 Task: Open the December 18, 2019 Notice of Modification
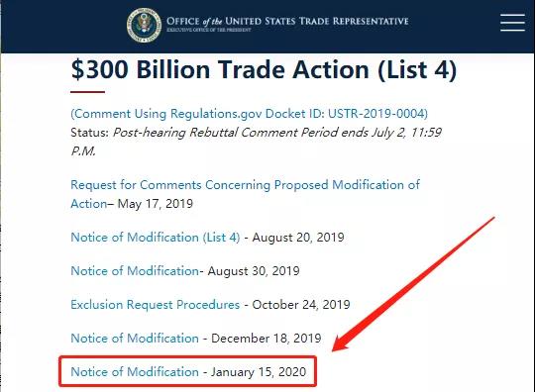[135, 339]
